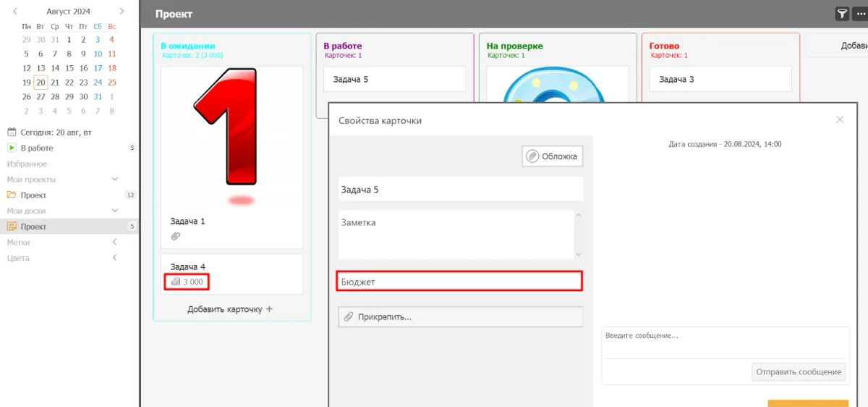Expand the Цвета section
This screenshot has width=868, height=407.
pos(114,258)
